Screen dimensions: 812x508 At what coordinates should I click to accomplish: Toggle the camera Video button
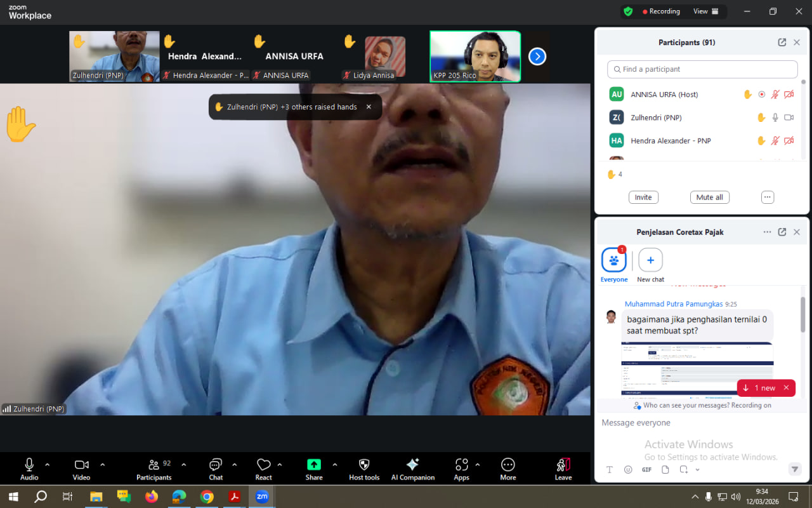point(81,465)
